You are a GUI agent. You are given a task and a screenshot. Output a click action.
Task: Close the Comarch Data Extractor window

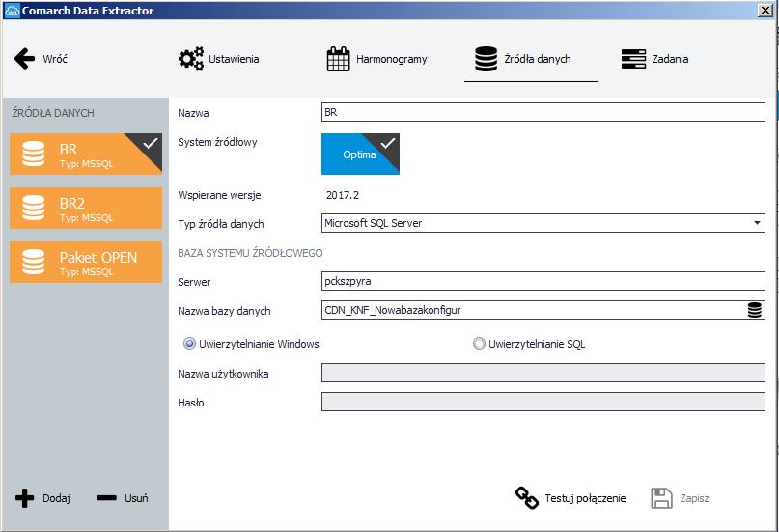click(x=765, y=11)
